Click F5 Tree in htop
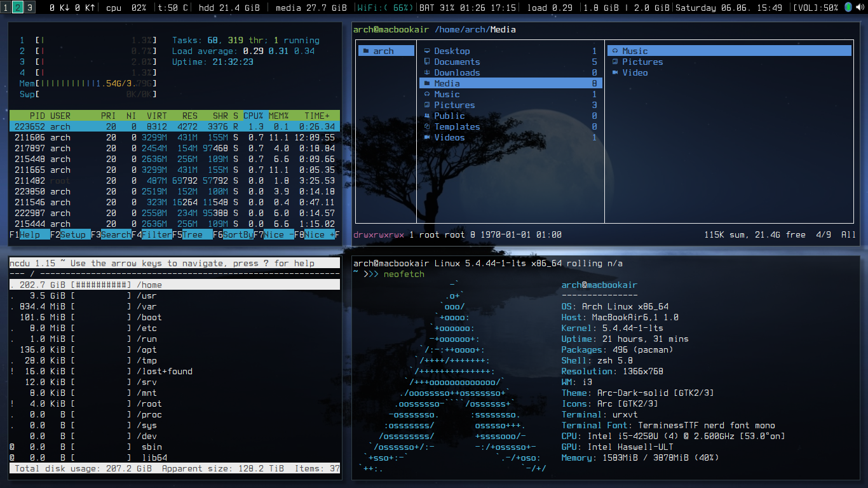This screenshot has height=488, width=868. pyautogui.click(x=192, y=234)
